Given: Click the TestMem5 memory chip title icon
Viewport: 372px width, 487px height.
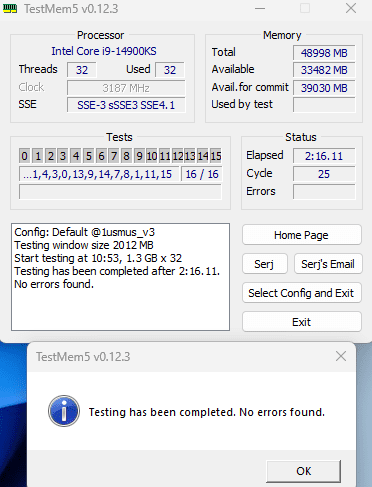Looking at the screenshot, I should coord(10,8).
